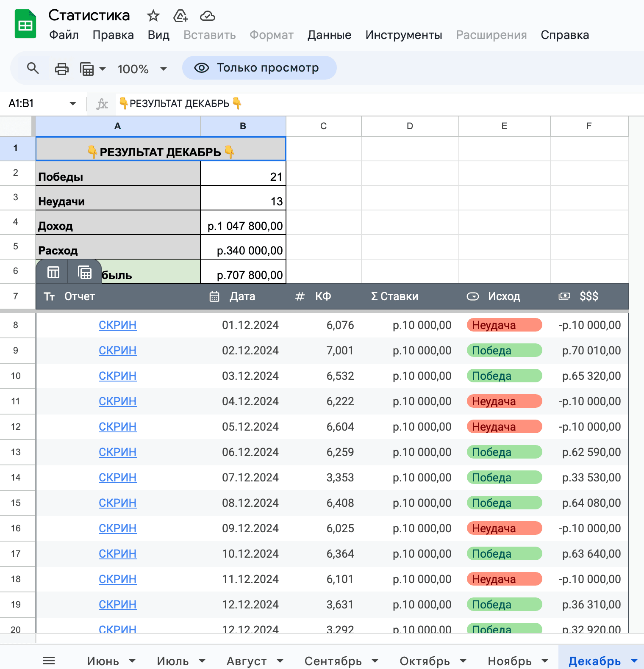Viewport: 644px width, 669px height.
Task: Open the Июнь sheet tab arrow
Action: point(132,661)
